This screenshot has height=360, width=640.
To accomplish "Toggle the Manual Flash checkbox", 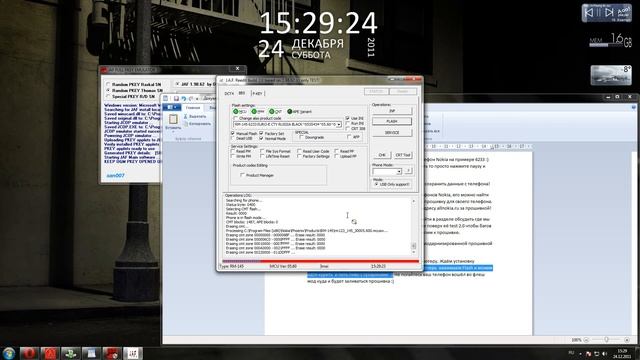I will tap(233, 133).
